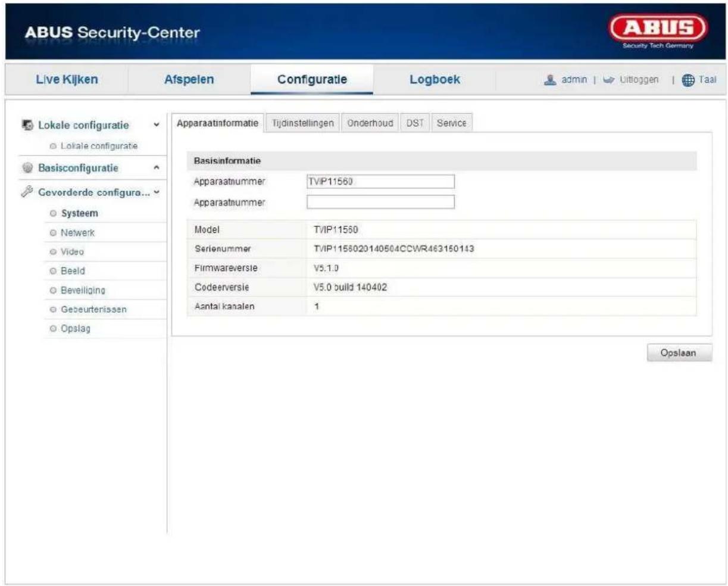728x586 pixels.
Task: Click the ABUS Security-Center title
Action: [113, 32]
